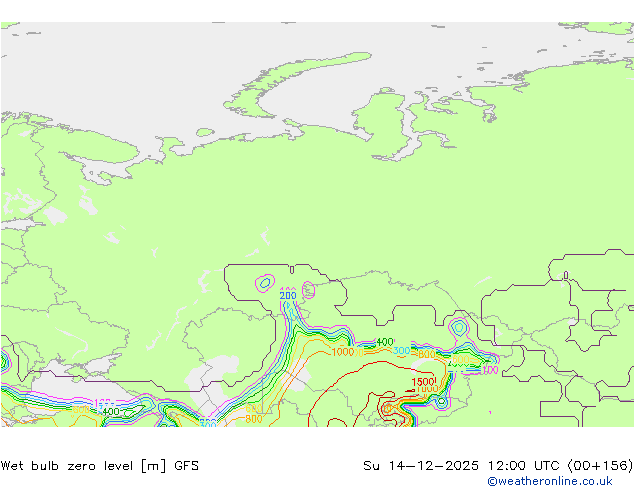634x490 pixels.
Task: Click the 'Su 14-12-2025 12:00 UTC (00+156)' timestamp
Action: (x=498, y=466)
